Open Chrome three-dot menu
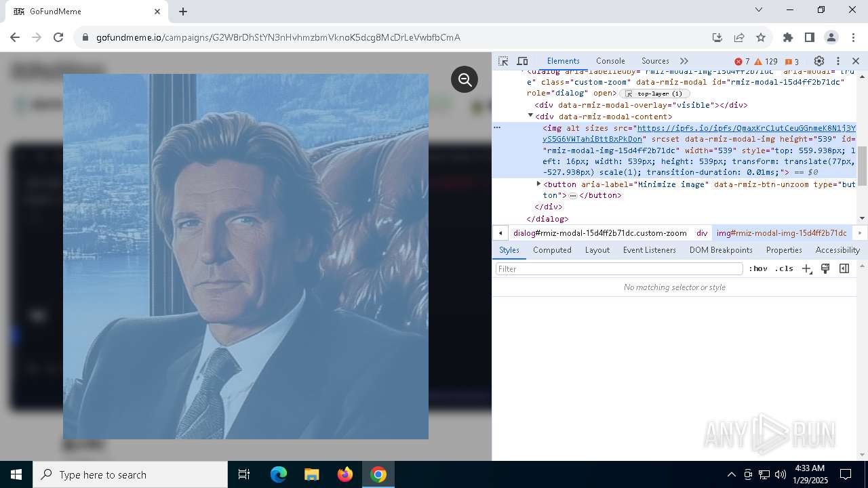Image resolution: width=868 pixels, height=488 pixels. 852,37
